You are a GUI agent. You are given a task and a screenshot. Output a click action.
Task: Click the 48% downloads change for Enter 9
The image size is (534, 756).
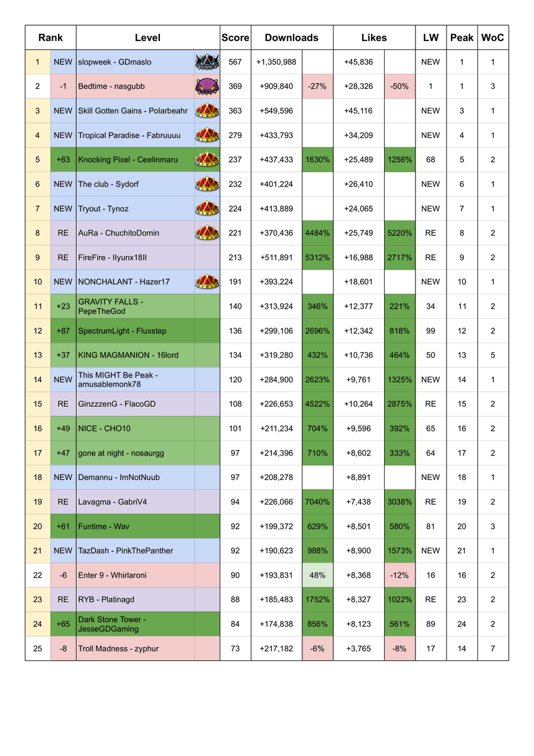pos(317,575)
